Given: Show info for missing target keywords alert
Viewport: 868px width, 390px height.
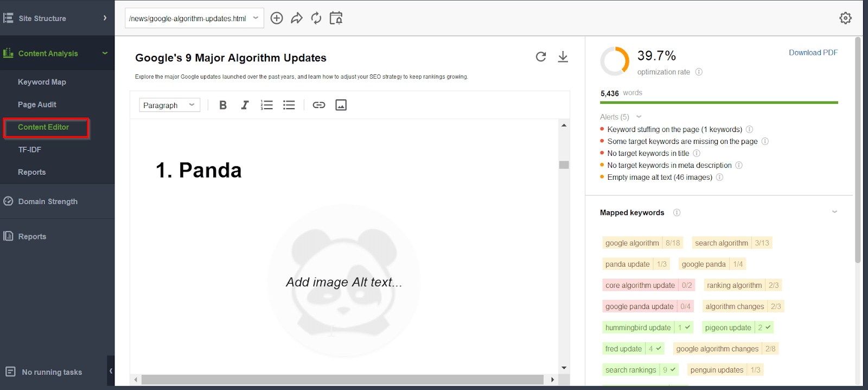Looking at the screenshot, I should [765, 141].
